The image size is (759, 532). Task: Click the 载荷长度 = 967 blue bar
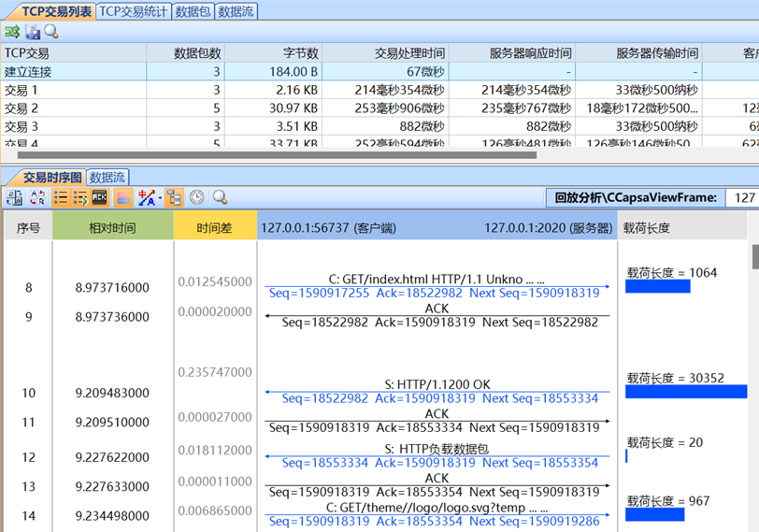[654, 514]
